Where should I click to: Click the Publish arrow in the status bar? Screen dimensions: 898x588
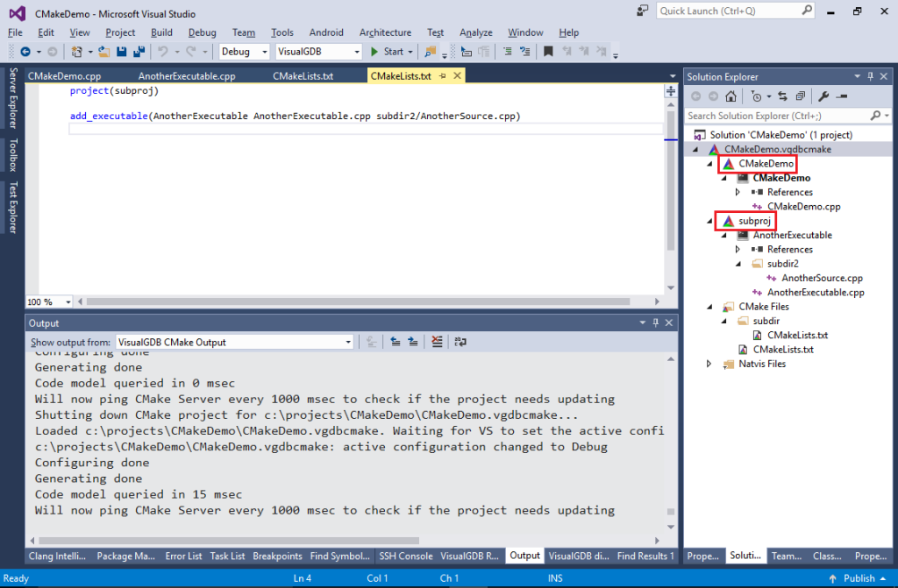tap(833, 578)
